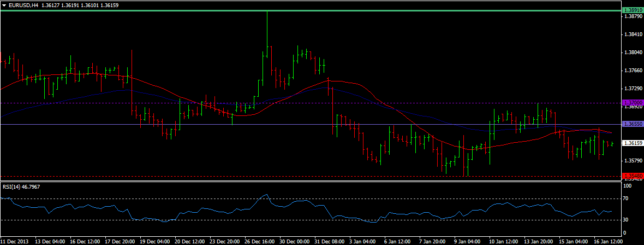Click the 1.35790 price scale label
Image resolution: width=644 pixels, height=245 pixels.
coord(633,161)
